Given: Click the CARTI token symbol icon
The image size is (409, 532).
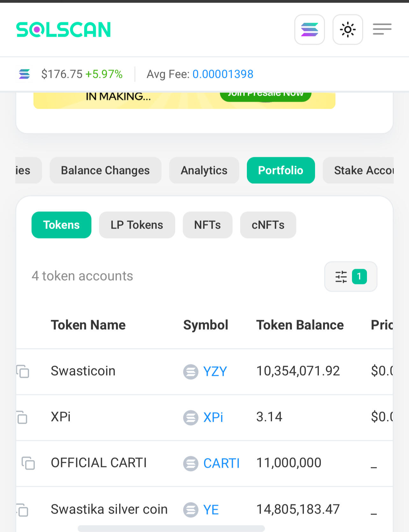Looking at the screenshot, I should point(190,463).
